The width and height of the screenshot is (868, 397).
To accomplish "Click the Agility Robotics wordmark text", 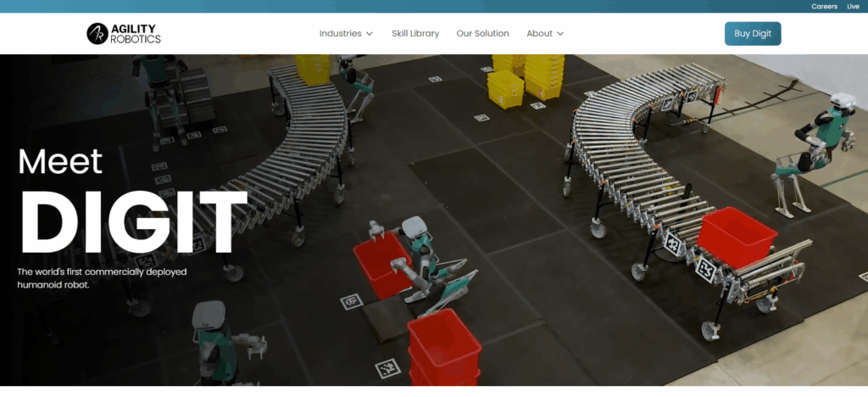I will (135, 34).
